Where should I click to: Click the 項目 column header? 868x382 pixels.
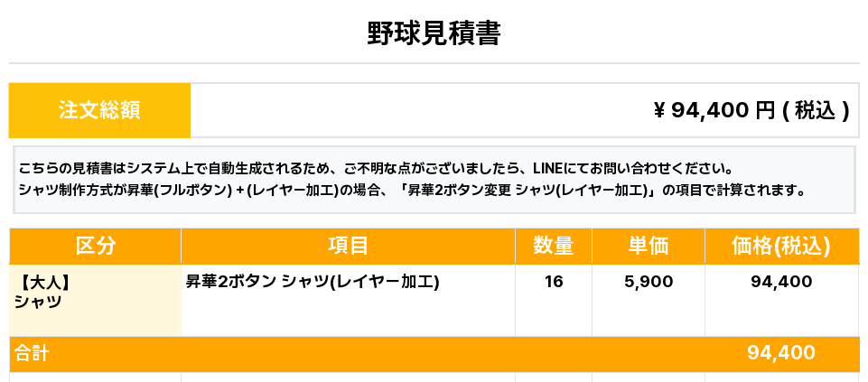tap(348, 246)
